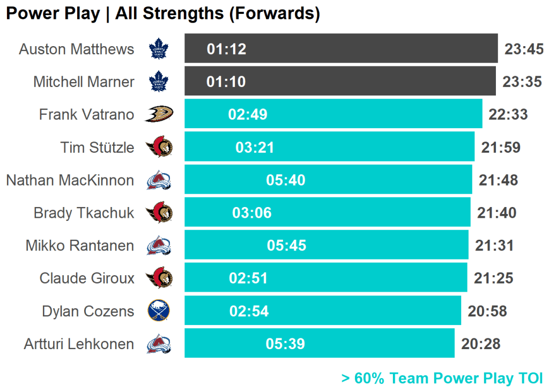This screenshot has width=549, height=392.
Task: Click the Senators logo beside Claude Giroux
Action: (x=159, y=278)
